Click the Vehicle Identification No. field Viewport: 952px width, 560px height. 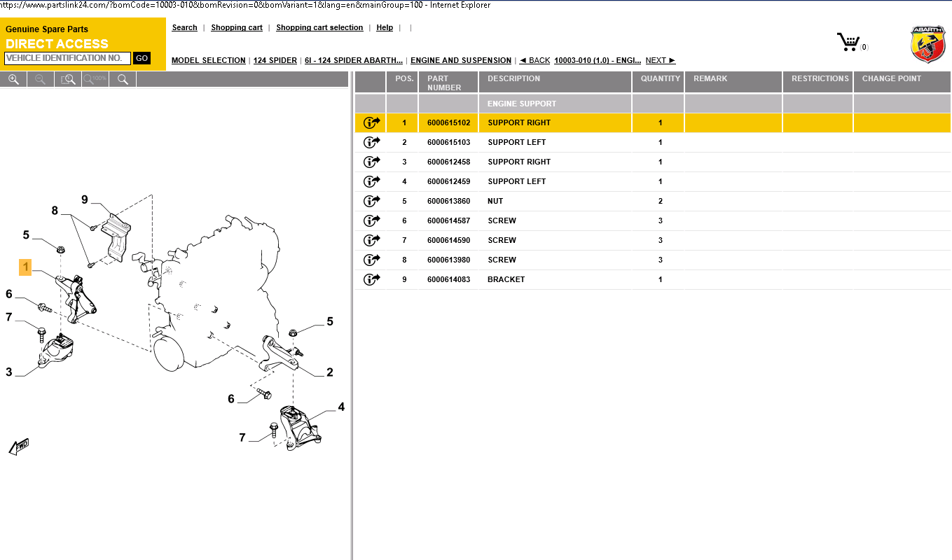pyautogui.click(x=67, y=58)
